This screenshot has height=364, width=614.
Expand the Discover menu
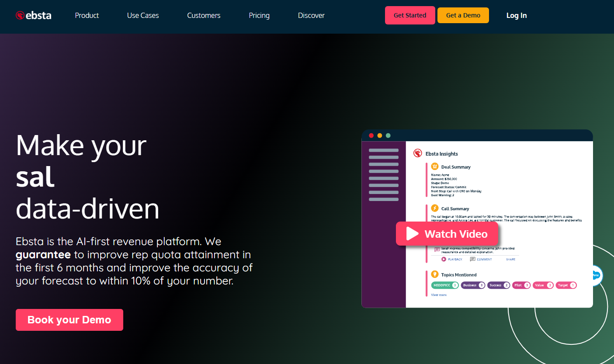(x=311, y=15)
